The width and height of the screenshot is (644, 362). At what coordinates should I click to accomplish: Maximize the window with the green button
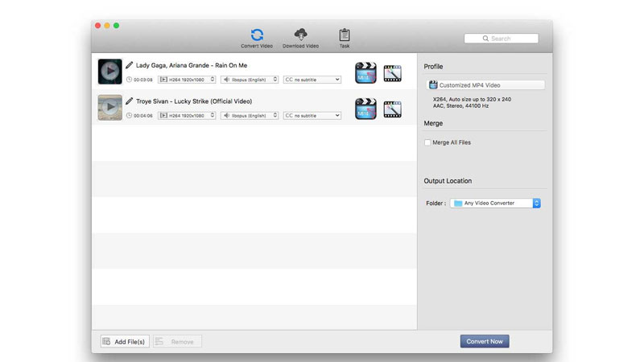pos(116,26)
